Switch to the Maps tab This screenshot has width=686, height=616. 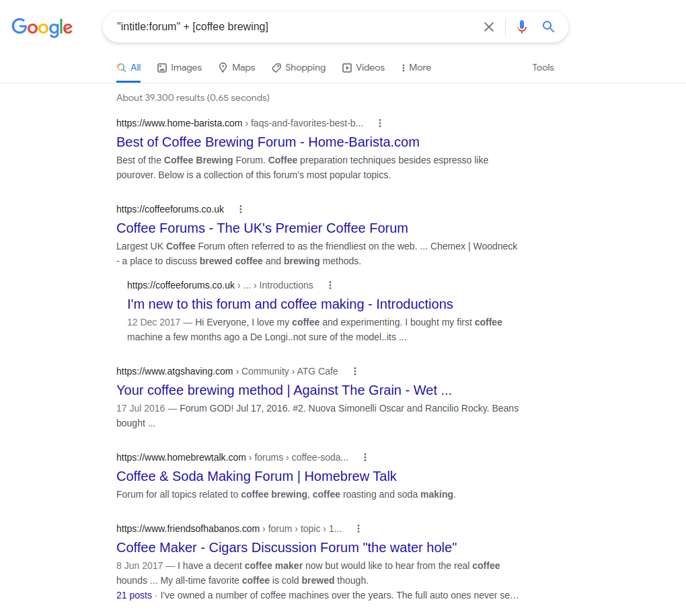[x=237, y=68]
